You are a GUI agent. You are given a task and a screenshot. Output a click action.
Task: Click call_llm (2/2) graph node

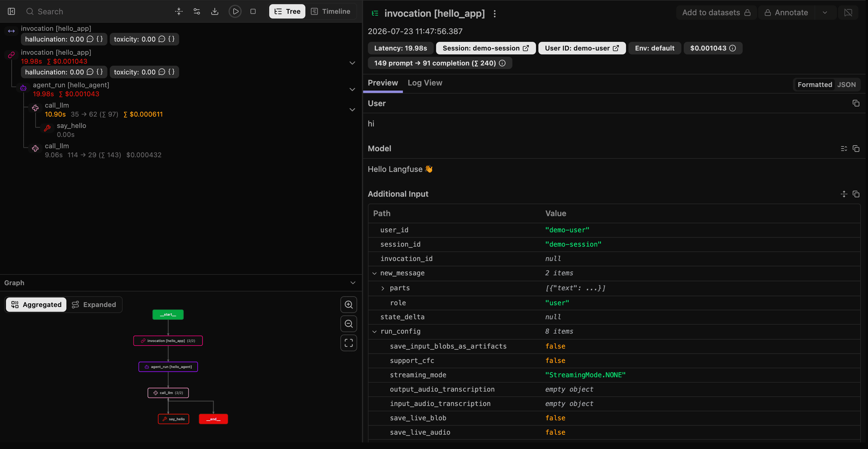(x=168, y=393)
